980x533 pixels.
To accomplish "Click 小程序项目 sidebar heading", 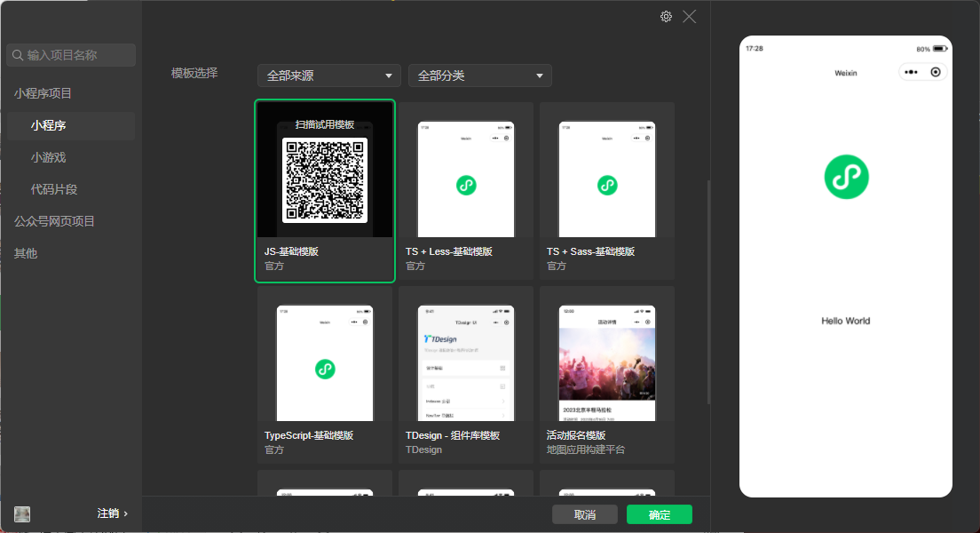I will click(x=43, y=94).
